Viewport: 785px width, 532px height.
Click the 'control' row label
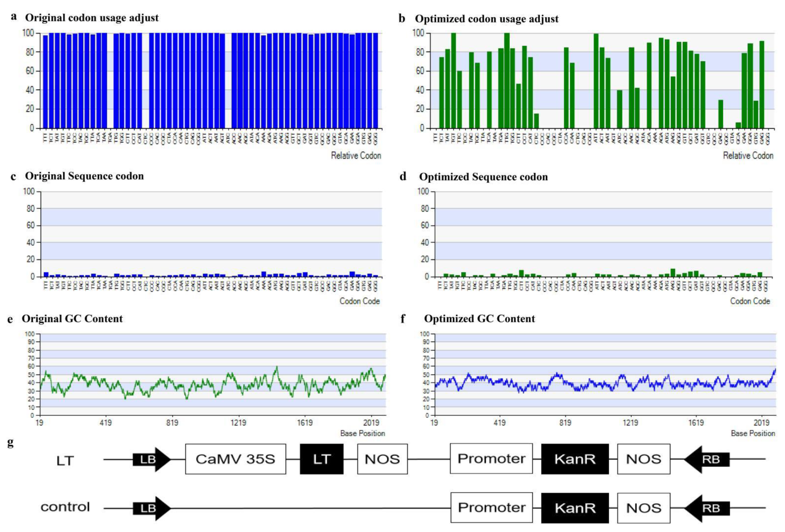[65, 507]
